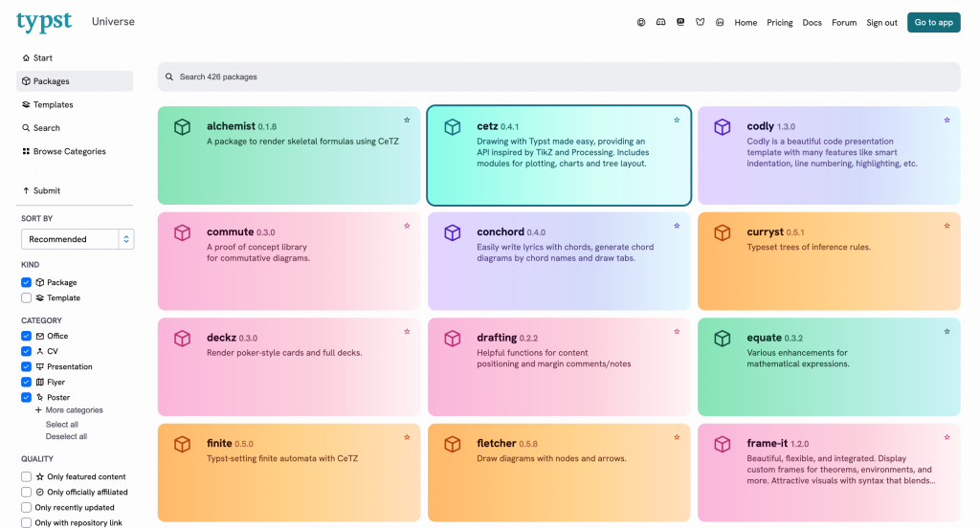980x528 pixels.
Task: Click the star icon on the deckz card
Action: (407, 331)
